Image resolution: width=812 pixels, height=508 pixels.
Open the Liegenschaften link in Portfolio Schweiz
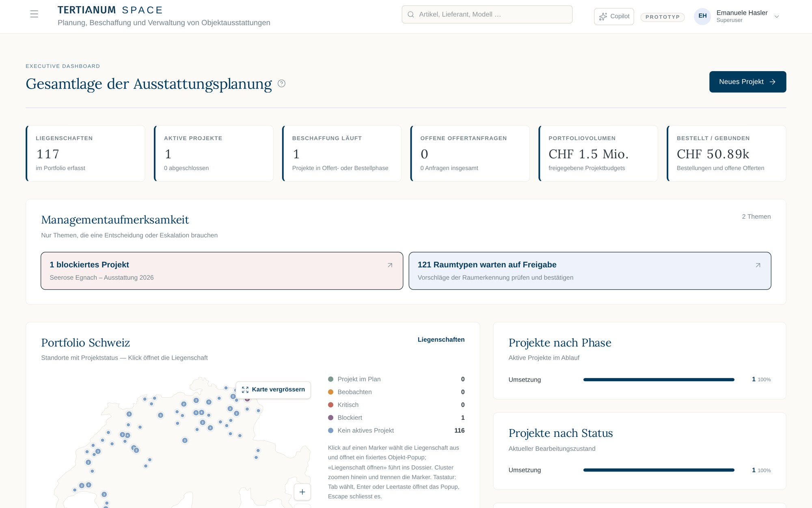(441, 340)
